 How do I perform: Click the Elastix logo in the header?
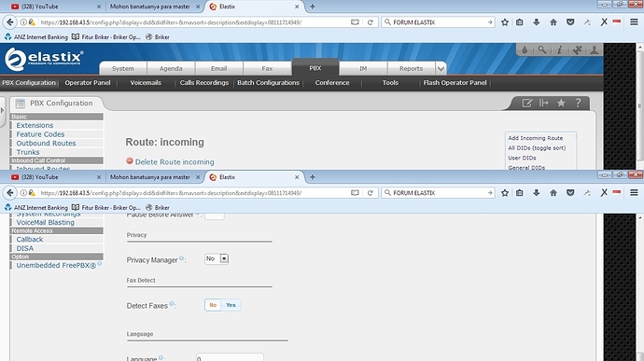[x=44, y=59]
